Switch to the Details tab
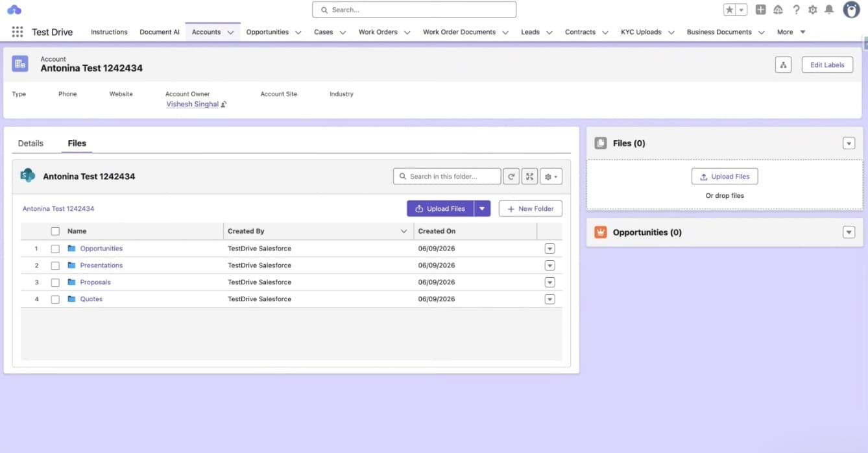This screenshot has width=868, height=453. coord(30,143)
